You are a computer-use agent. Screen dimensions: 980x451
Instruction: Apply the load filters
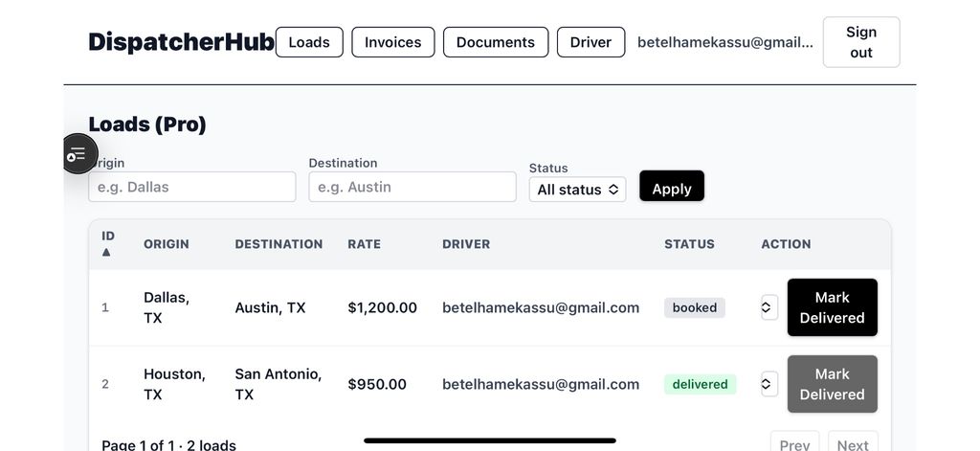point(671,189)
